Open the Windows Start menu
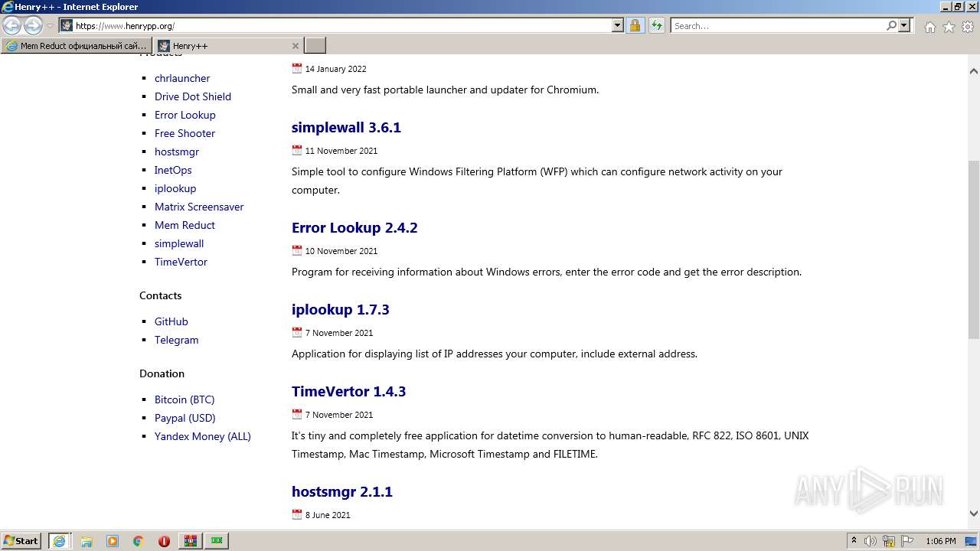The height and width of the screenshot is (551, 980). [x=21, y=540]
